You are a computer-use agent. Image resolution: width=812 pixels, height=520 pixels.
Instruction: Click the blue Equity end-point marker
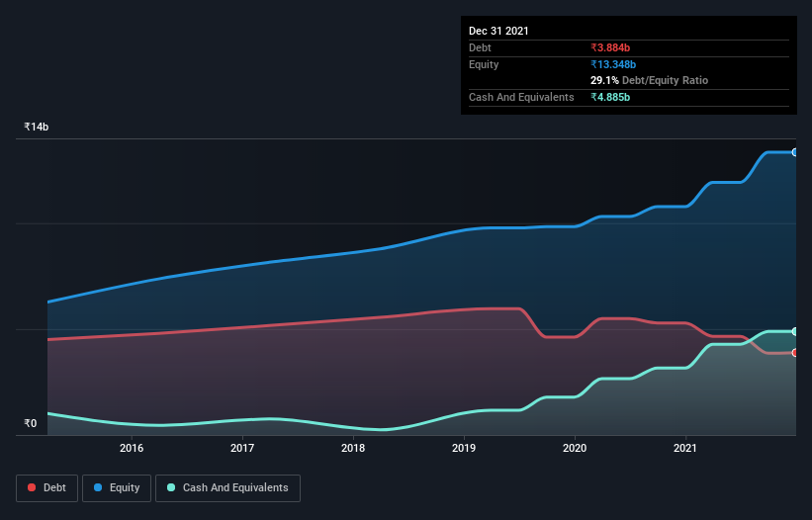coord(795,152)
